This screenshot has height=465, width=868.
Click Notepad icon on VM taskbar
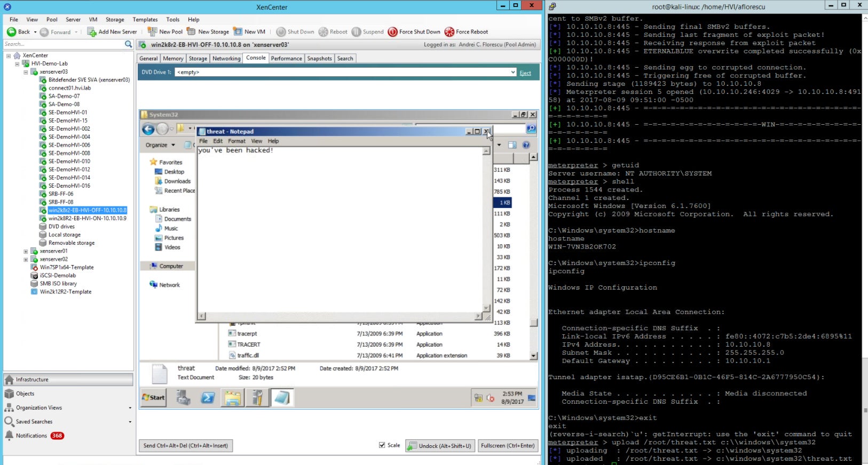(281, 398)
